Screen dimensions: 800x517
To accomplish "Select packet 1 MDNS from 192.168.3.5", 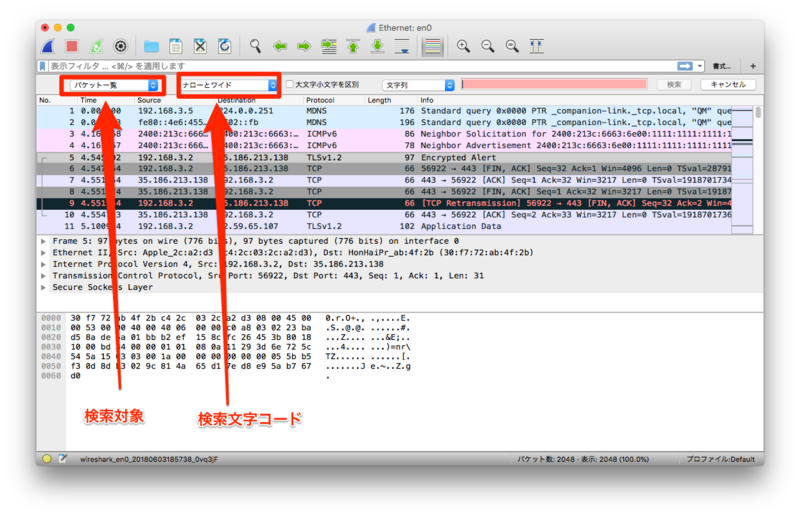I will (384, 111).
